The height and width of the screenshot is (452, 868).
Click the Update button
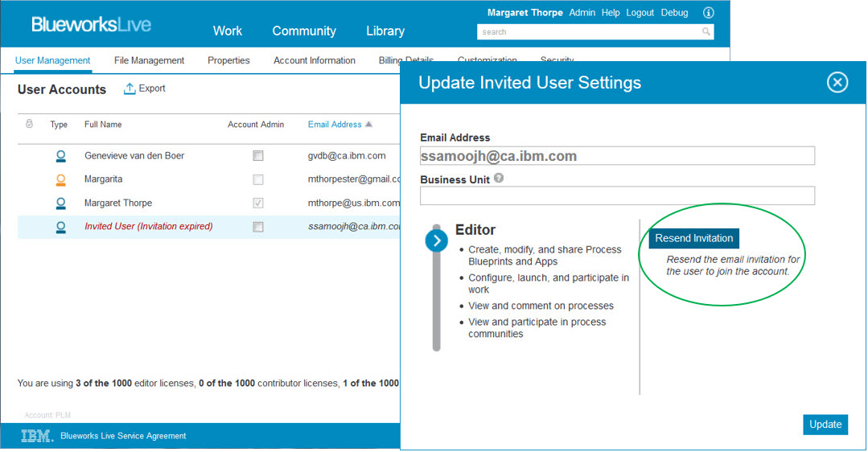point(825,425)
